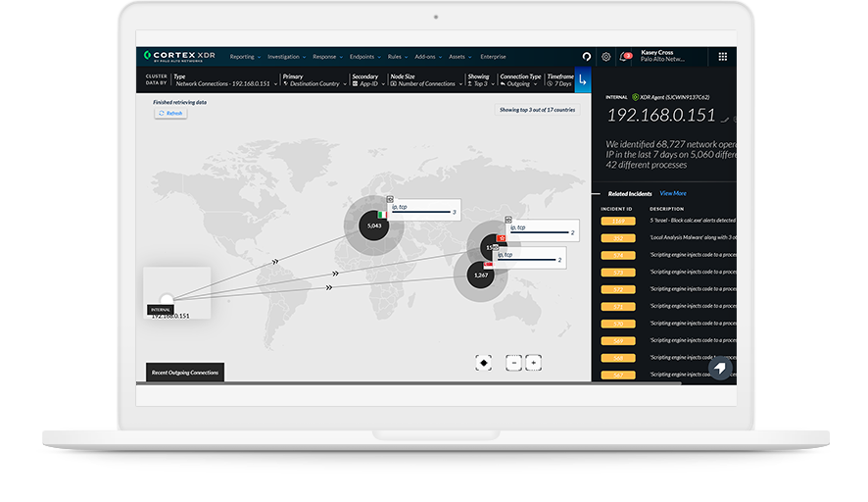Open the apps grid icon
868x502 pixels.
[x=723, y=57]
